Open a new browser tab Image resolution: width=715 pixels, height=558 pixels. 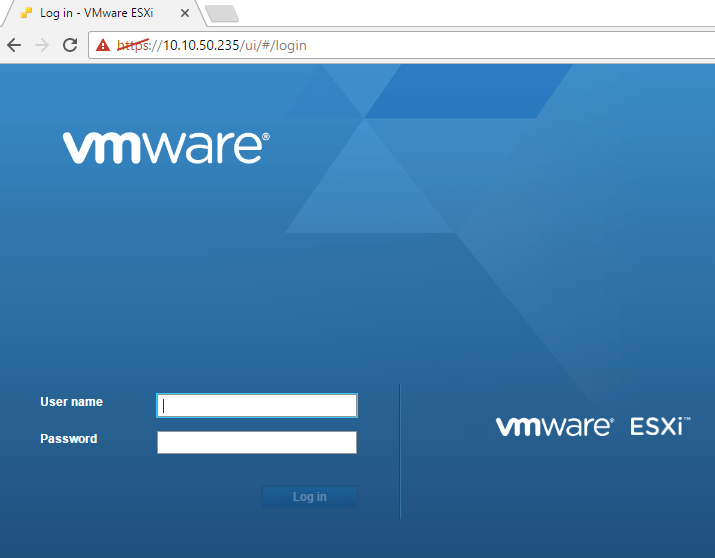click(222, 14)
